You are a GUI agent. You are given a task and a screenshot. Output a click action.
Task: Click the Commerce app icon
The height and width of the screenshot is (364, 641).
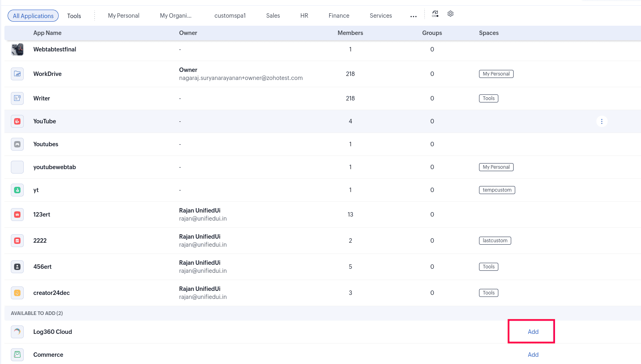[x=17, y=355]
